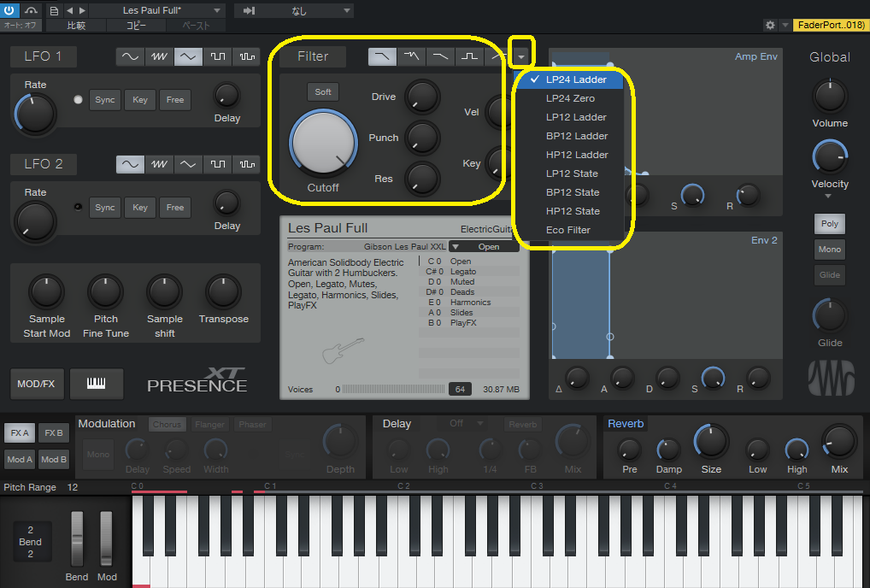Select the zigzag filter shape icon

412,56
